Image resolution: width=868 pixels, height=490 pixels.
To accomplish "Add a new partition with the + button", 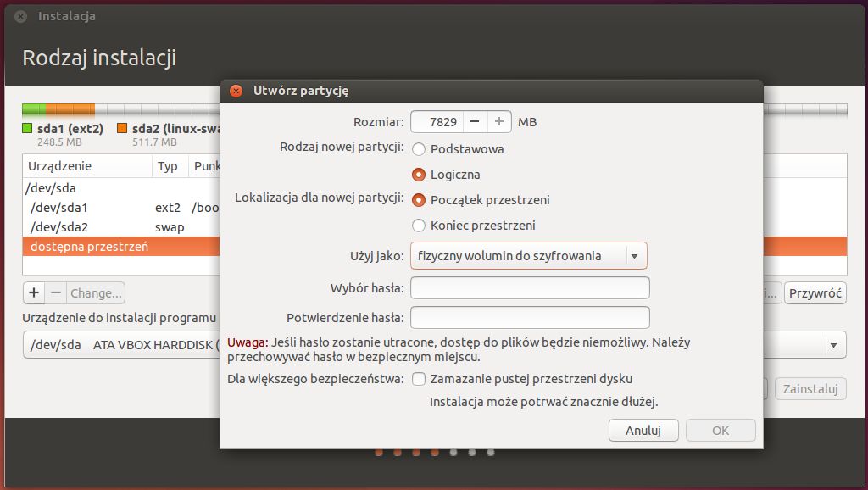I will point(33,292).
